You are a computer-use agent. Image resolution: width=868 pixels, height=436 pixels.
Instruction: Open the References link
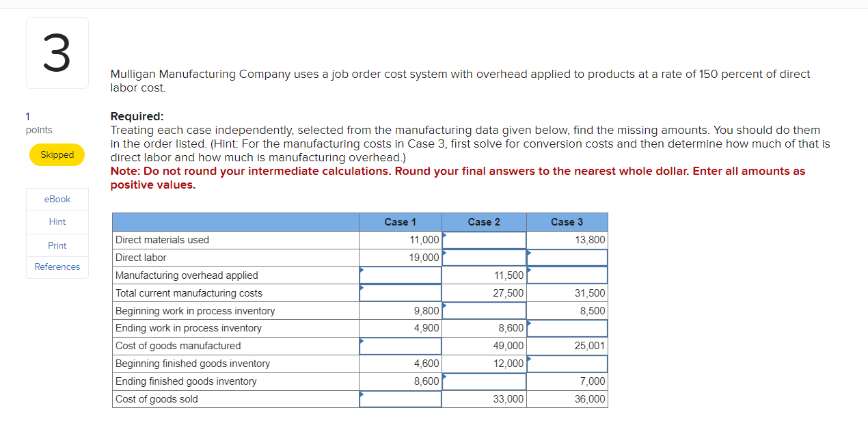(x=57, y=267)
